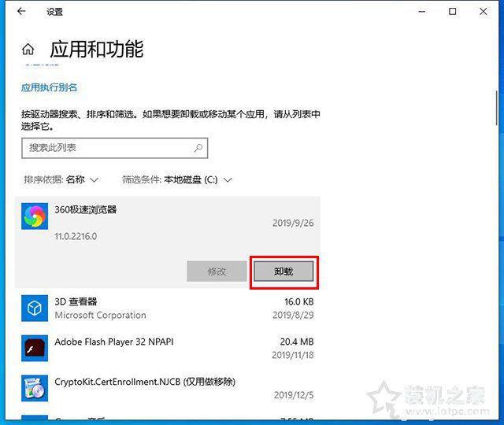Select the 360极速浏览器 app icon

click(35, 216)
